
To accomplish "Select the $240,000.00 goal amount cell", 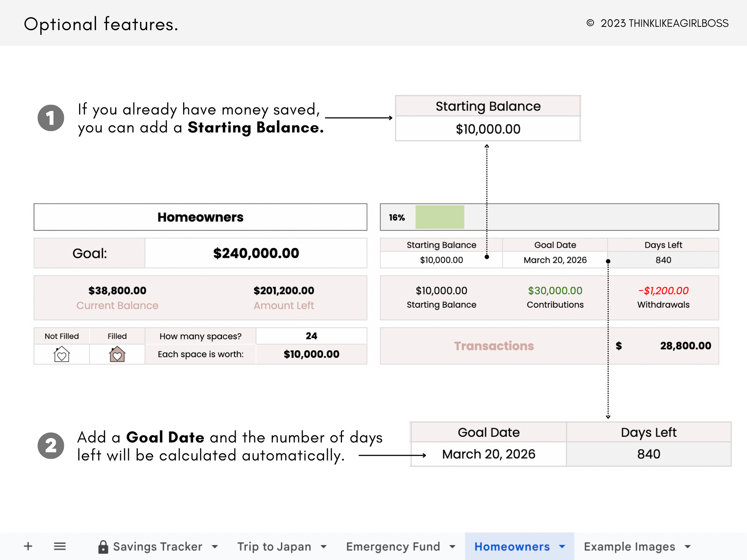I will tap(256, 253).
